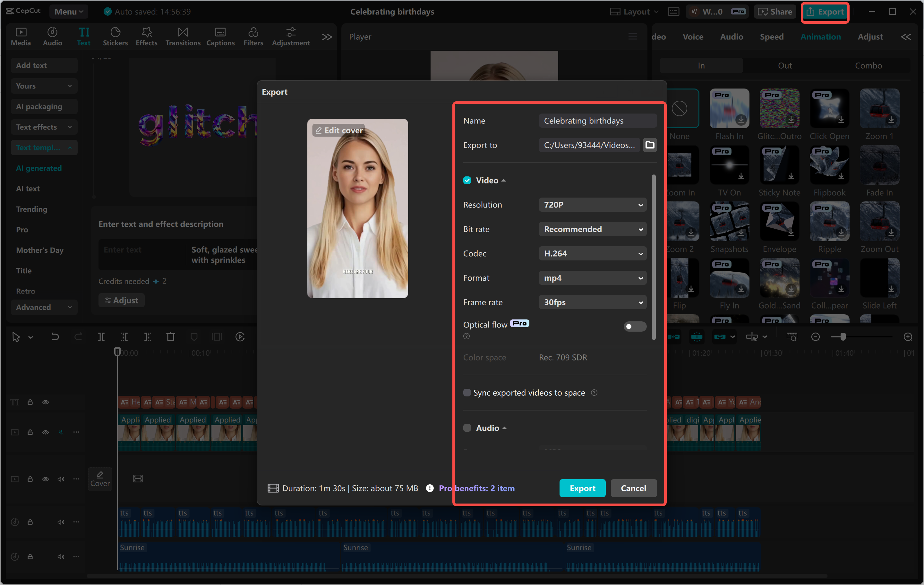Enable the Audio checkbox in export dialog
The width and height of the screenshot is (924, 585).
tap(467, 428)
